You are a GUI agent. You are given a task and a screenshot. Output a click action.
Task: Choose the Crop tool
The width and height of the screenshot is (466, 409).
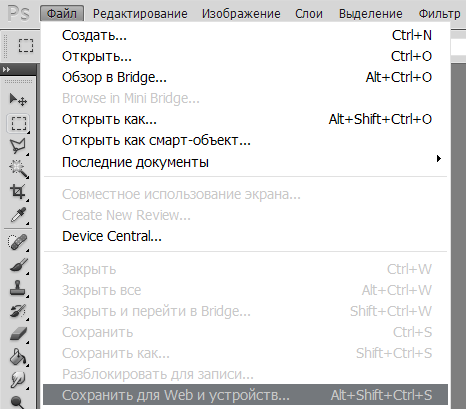tap(18, 192)
